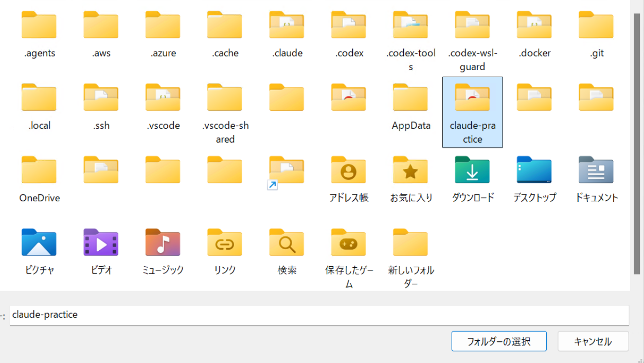This screenshot has width=644, height=363.
Task: Click the "ミュージック" name label
Action: pyautogui.click(x=163, y=270)
